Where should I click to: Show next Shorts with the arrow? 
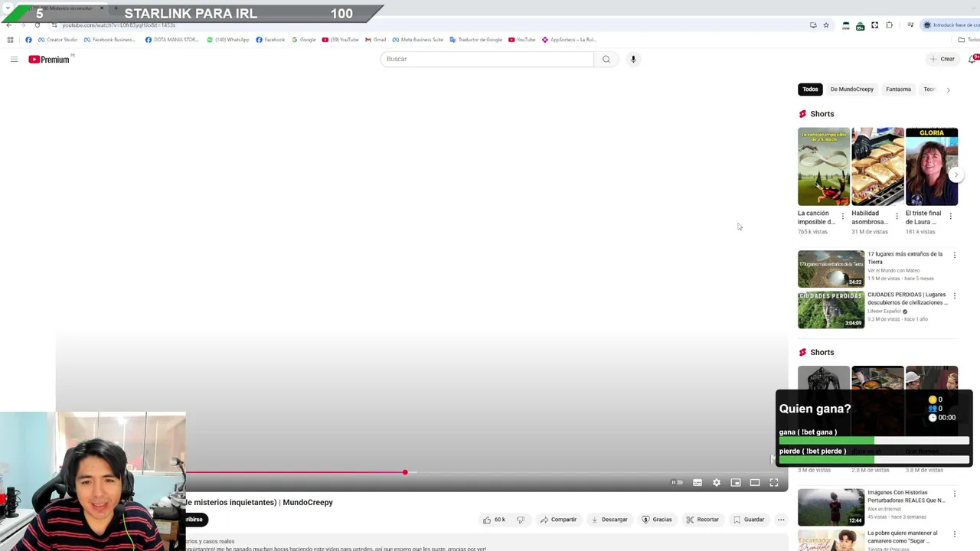[955, 175]
